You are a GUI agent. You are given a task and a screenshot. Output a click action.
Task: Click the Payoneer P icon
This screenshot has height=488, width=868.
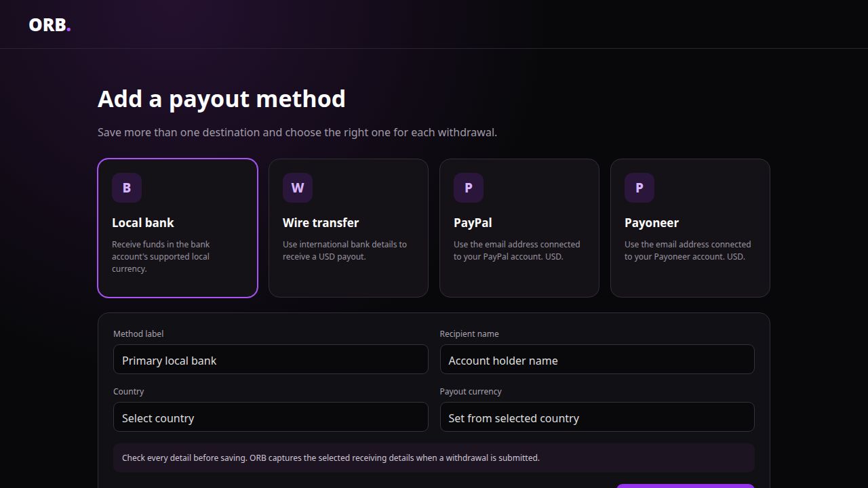[x=639, y=188]
